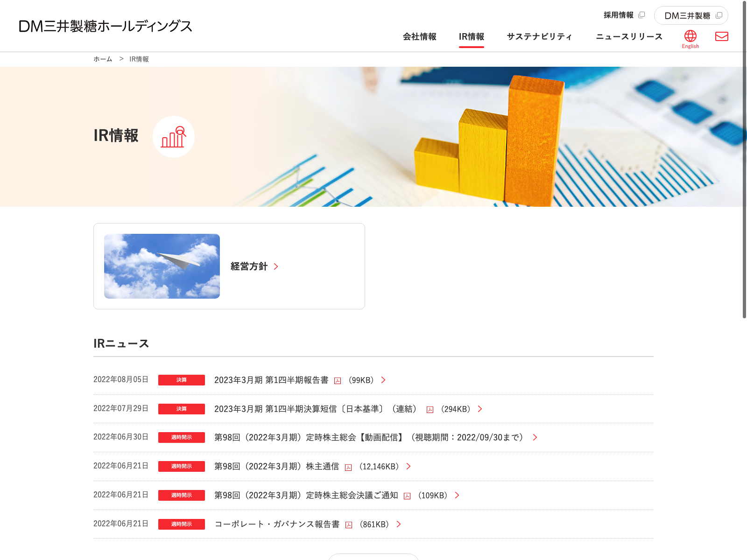The height and width of the screenshot is (560, 747).
Task: Click PDF icon beside 株主通信
Action: (348, 468)
